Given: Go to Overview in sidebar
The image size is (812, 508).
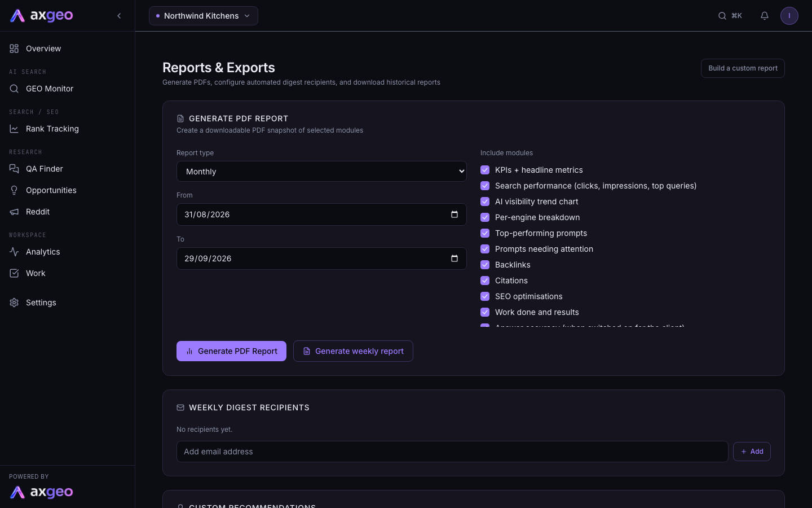Looking at the screenshot, I should (x=68, y=49).
